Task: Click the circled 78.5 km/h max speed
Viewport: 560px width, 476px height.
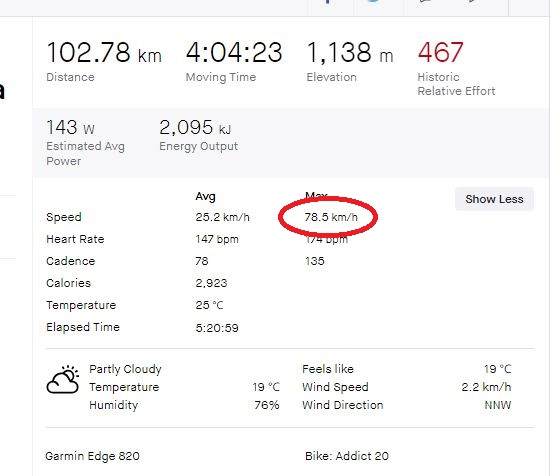Action: coord(331,217)
